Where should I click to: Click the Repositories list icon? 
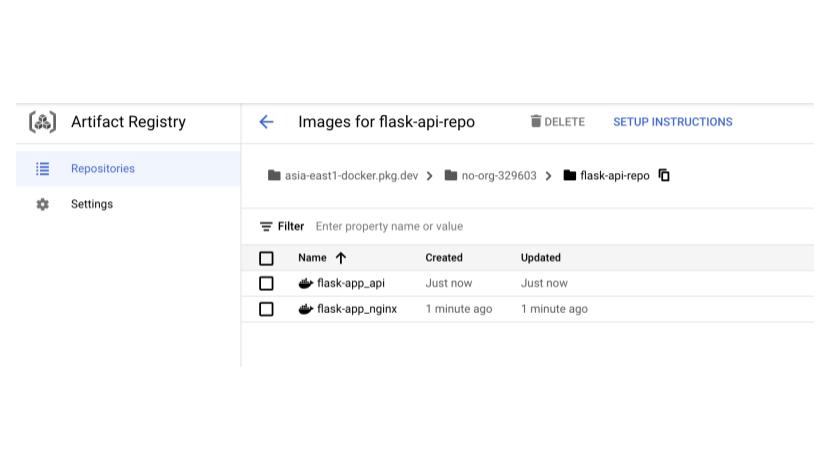click(x=42, y=169)
